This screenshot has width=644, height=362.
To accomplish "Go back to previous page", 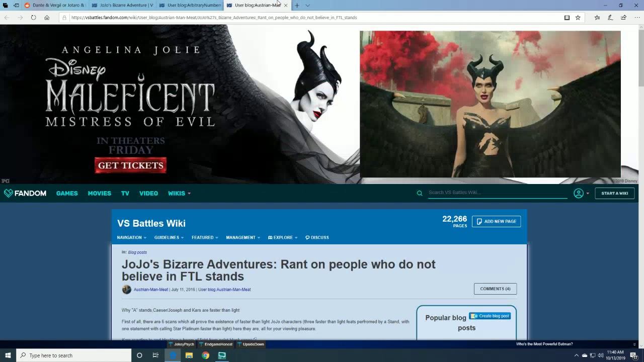I will click(7, 18).
